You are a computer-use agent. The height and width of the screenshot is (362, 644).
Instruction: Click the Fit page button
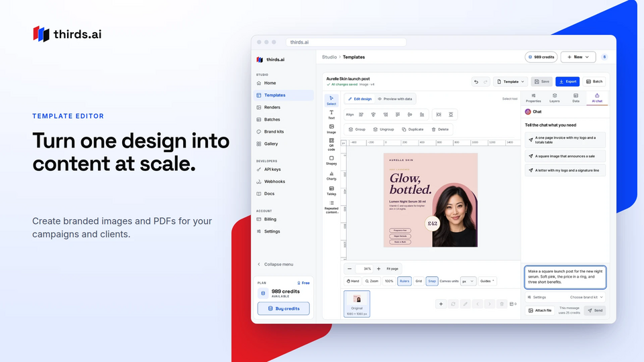pyautogui.click(x=392, y=269)
